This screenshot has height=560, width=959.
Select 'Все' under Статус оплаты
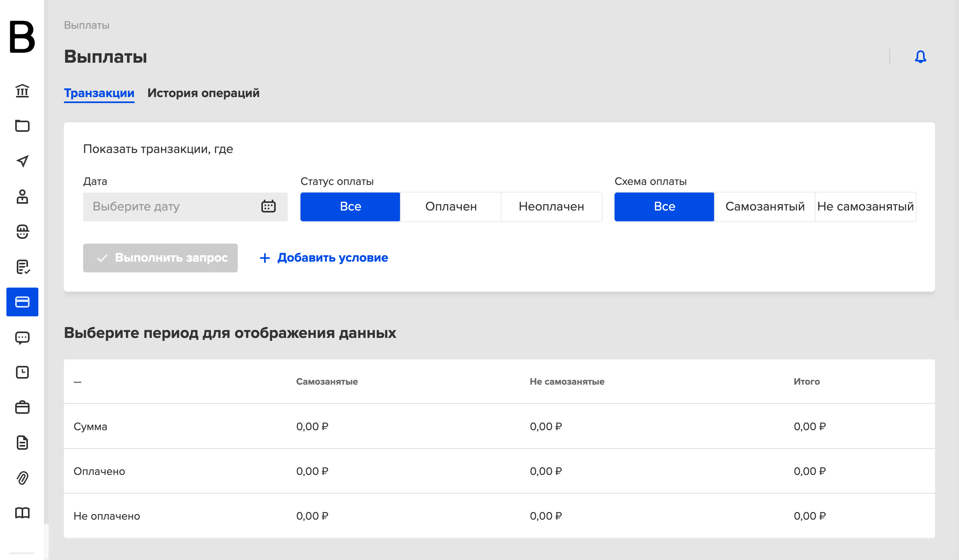(350, 207)
